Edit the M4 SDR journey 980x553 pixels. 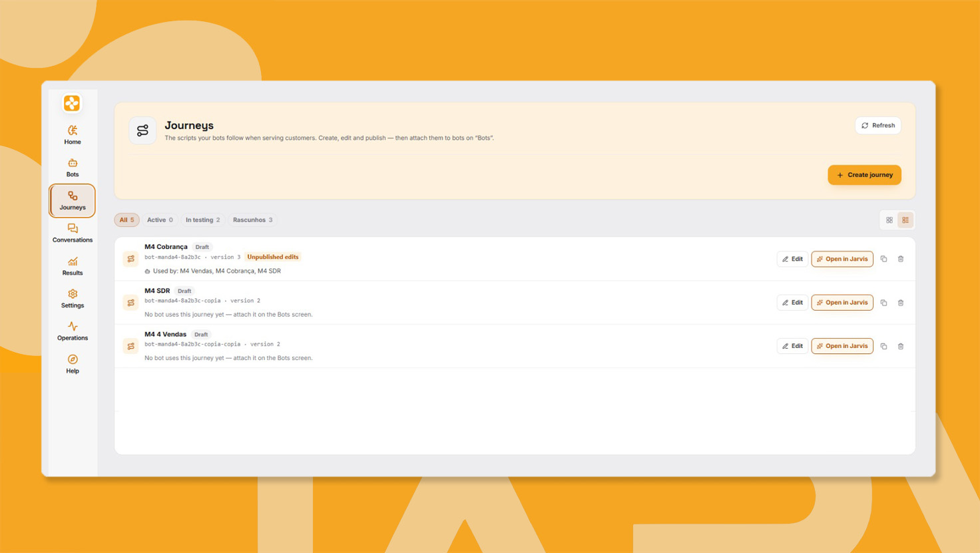tap(792, 303)
